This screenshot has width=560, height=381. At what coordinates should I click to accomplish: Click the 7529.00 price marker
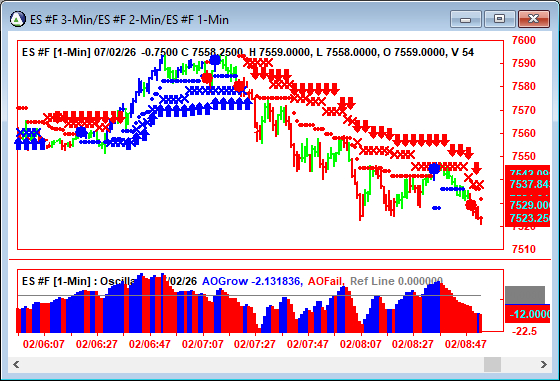click(x=529, y=205)
